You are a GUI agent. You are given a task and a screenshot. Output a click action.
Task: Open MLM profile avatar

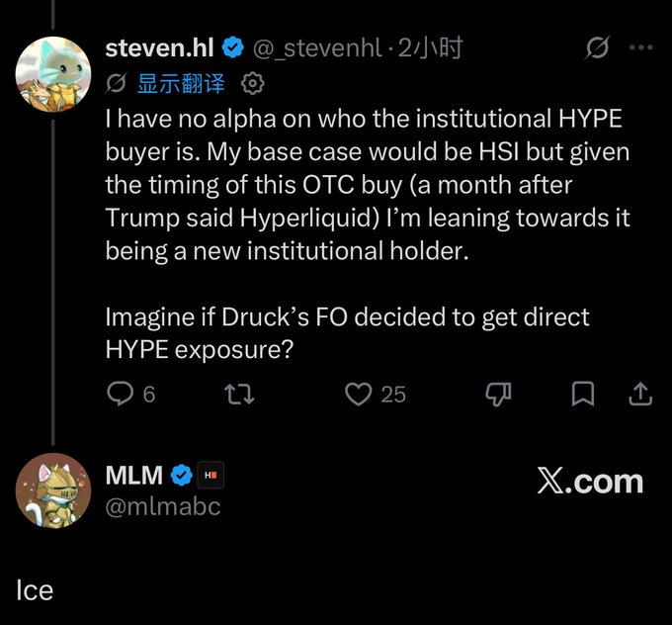[53, 491]
